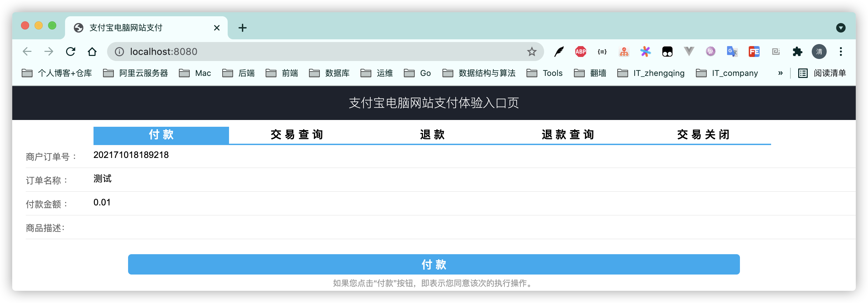This screenshot has height=303, width=868.
Task: Open the ABP Adblock Plus extension
Action: pyautogui.click(x=581, y=52)
